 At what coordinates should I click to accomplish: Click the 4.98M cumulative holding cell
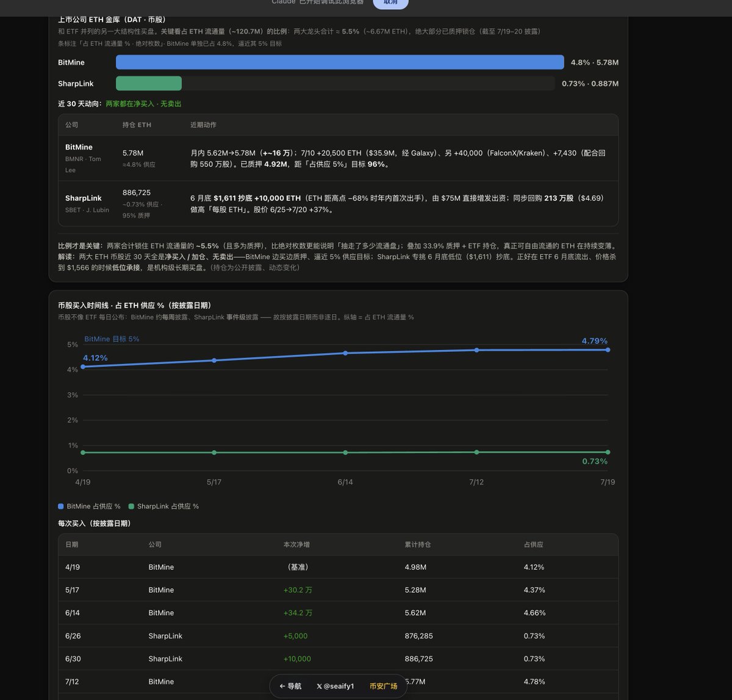[x=415, y=567]
